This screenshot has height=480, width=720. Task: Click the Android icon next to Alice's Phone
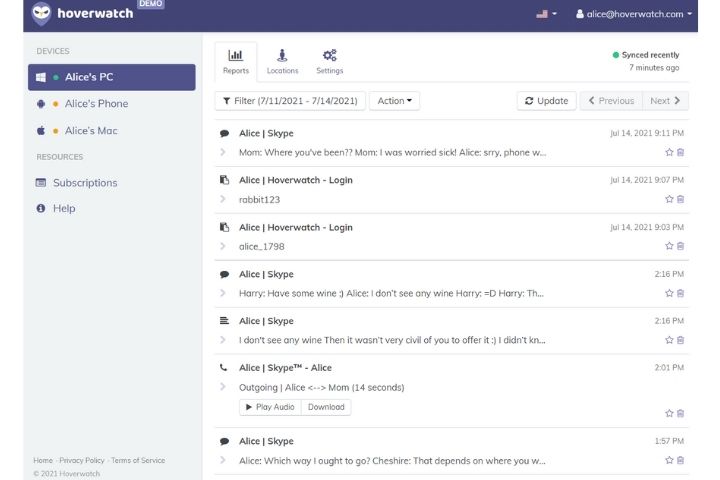(41, 104)
